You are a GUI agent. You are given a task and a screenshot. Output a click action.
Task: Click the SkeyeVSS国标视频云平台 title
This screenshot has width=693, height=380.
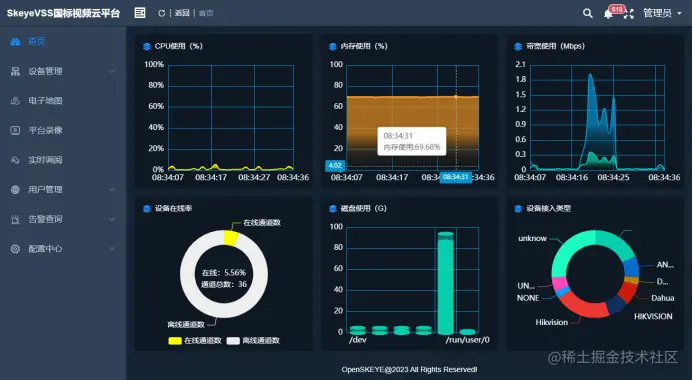coord(63,13)
